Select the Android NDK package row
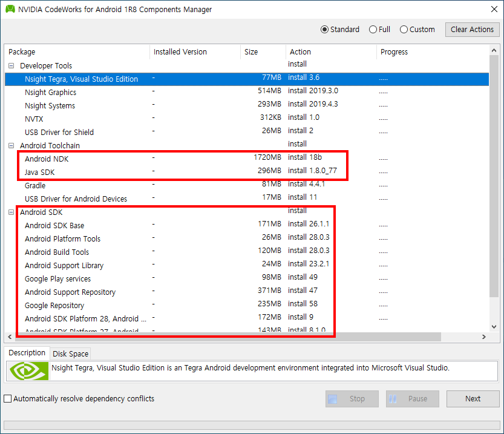 (247, 159)
